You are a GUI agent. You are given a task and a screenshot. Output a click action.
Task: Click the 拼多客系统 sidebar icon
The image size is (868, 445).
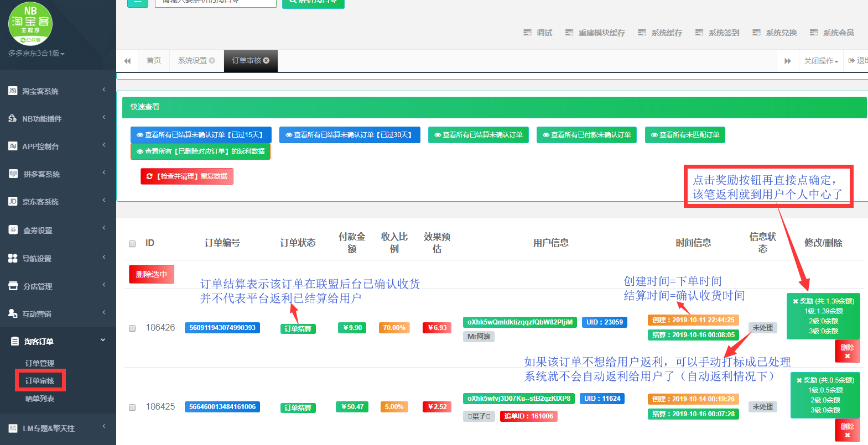[x=13, y=174]
